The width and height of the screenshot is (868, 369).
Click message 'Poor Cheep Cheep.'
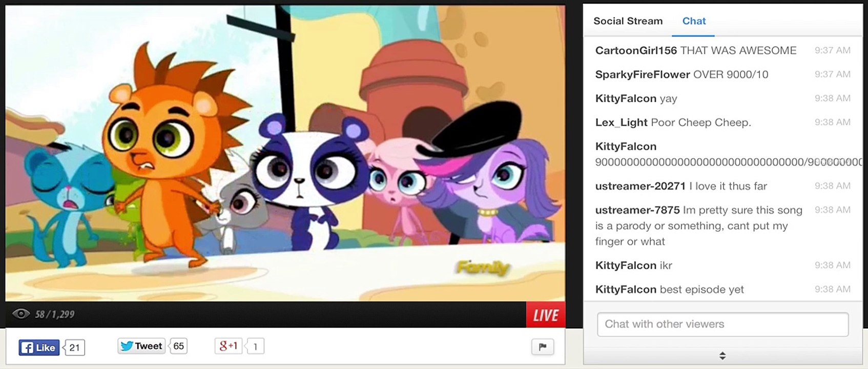(x=701, y=122)
